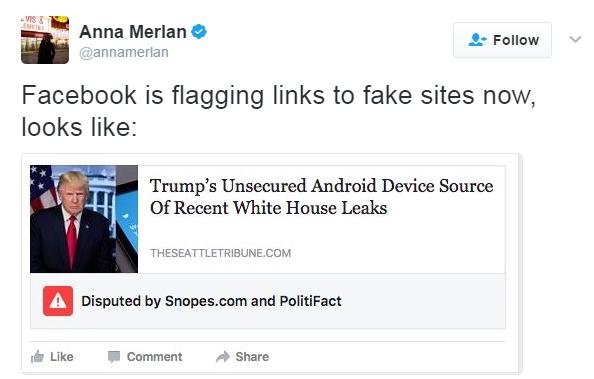The height and width of the screenshot is (379, 594).
Task: Click the Follow button
Action: tap(502, 40)
